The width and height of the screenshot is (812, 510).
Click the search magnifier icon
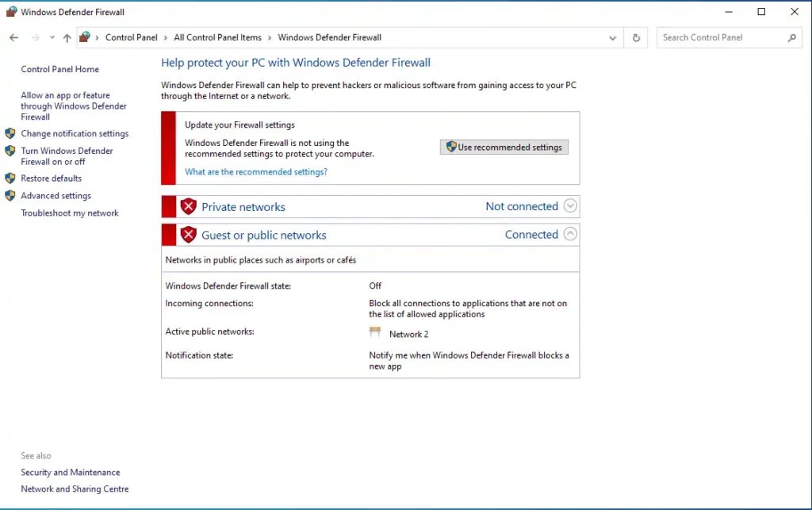point(791,37)
